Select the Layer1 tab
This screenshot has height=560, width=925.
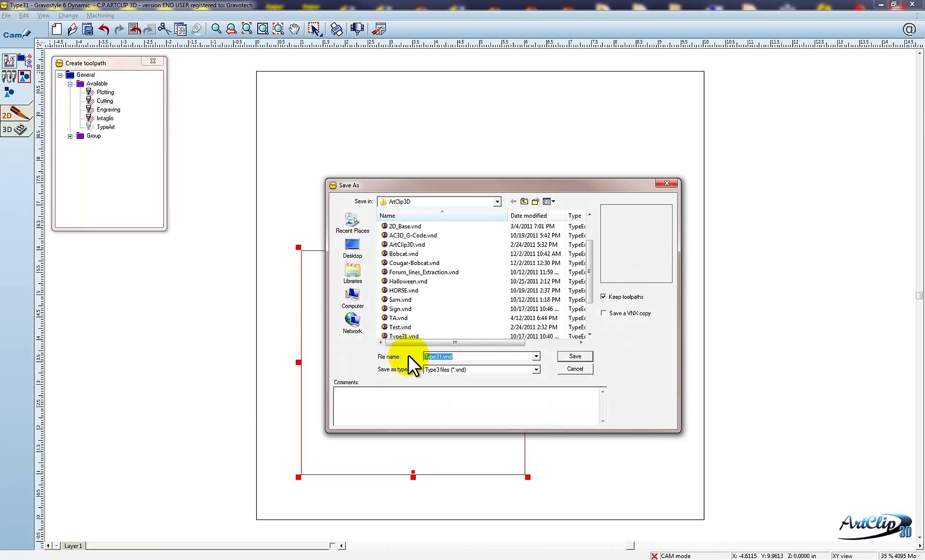point(73,545)
